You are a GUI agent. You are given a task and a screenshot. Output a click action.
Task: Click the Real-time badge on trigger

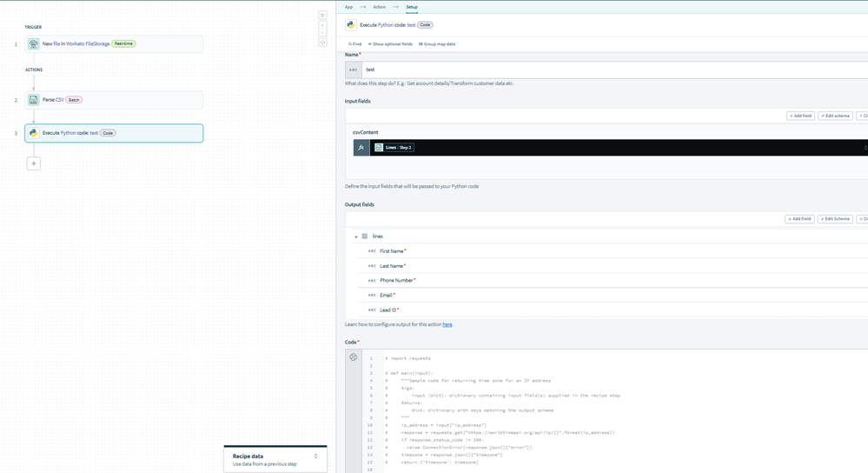coord(123,43)
